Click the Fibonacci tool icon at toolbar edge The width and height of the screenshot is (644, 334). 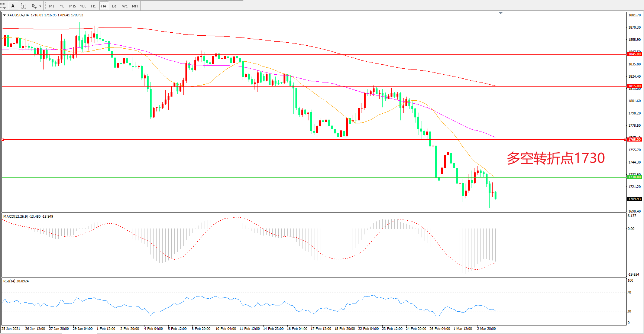tap(3, 6)
